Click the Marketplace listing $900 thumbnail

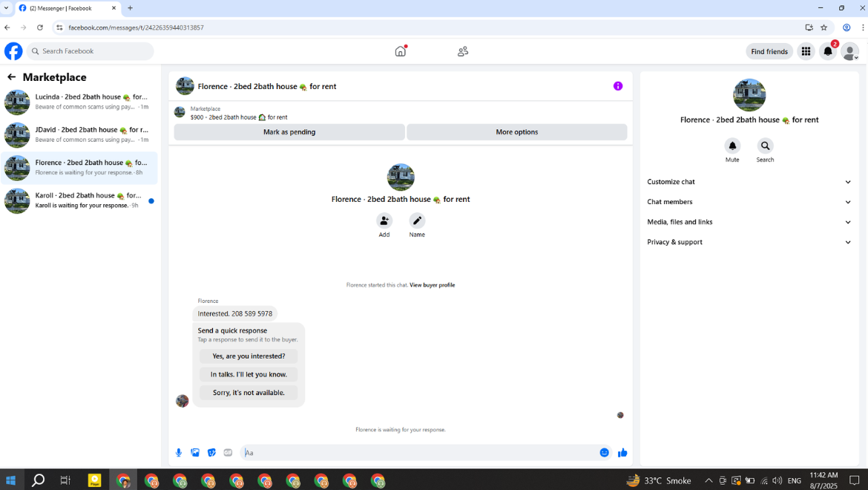coord(180,112)
